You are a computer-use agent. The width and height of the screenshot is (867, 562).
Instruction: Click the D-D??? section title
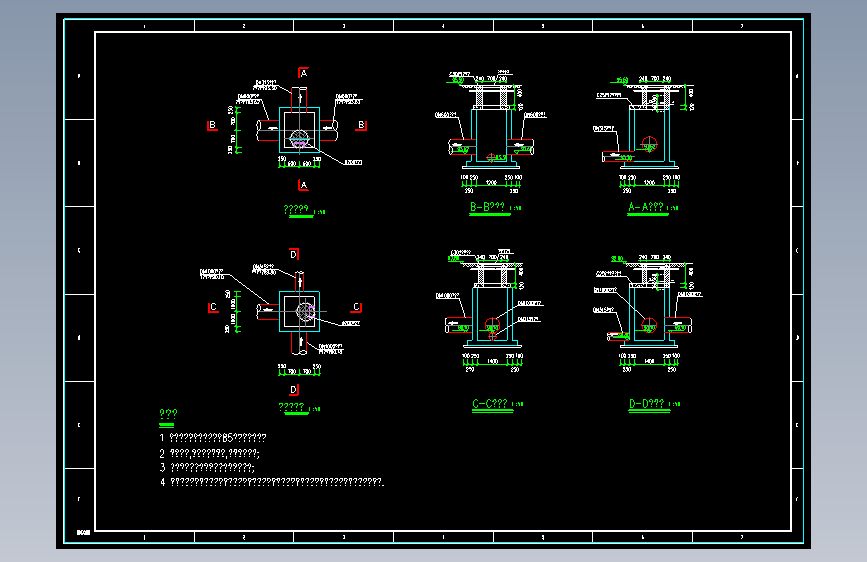(647, 404)
